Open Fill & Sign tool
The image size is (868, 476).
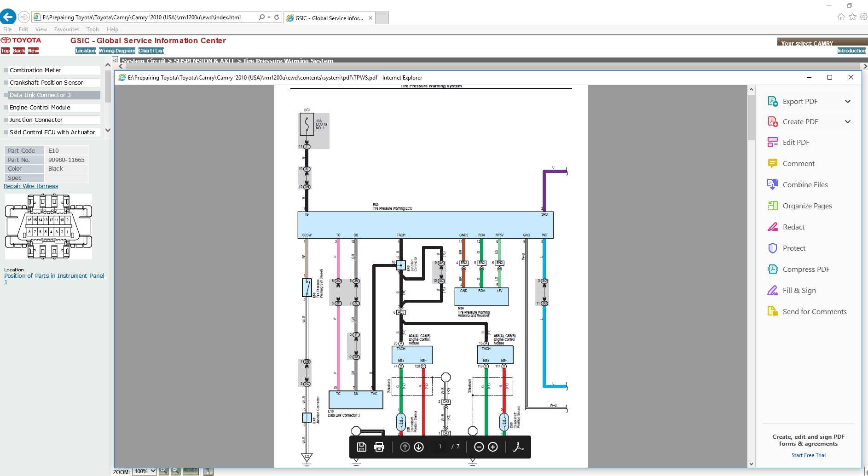(x=799, y=290)
